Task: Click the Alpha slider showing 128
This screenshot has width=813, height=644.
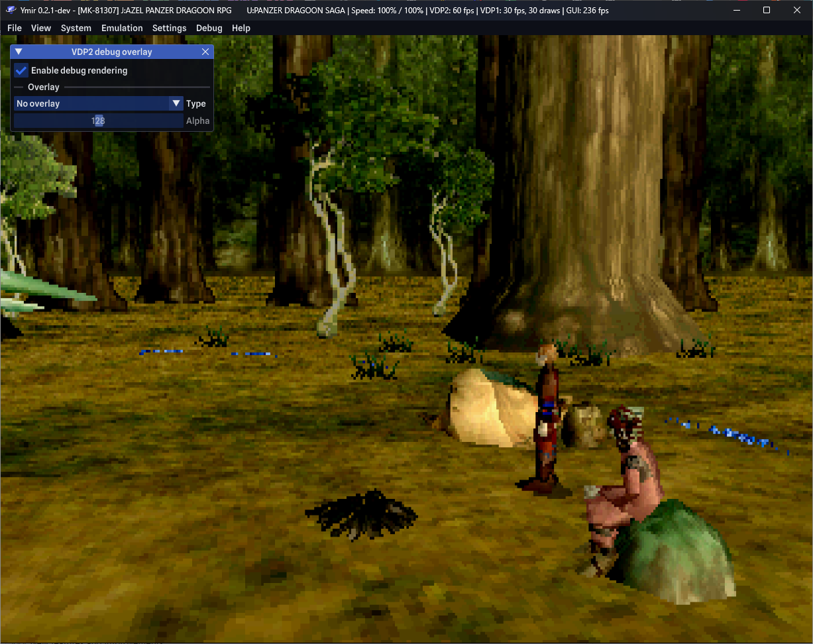Action: [98, 121]
